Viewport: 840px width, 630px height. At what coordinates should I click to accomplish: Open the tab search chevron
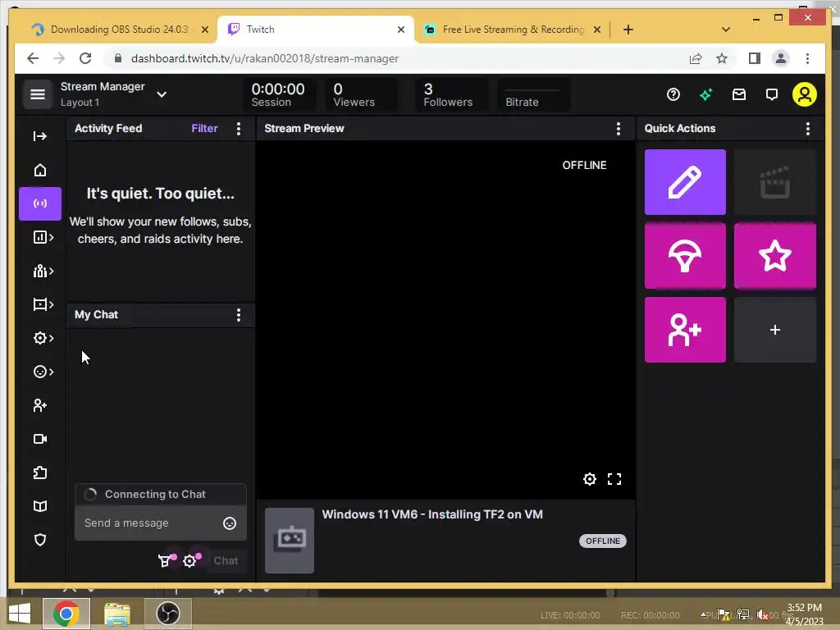[x=726, y=30]
